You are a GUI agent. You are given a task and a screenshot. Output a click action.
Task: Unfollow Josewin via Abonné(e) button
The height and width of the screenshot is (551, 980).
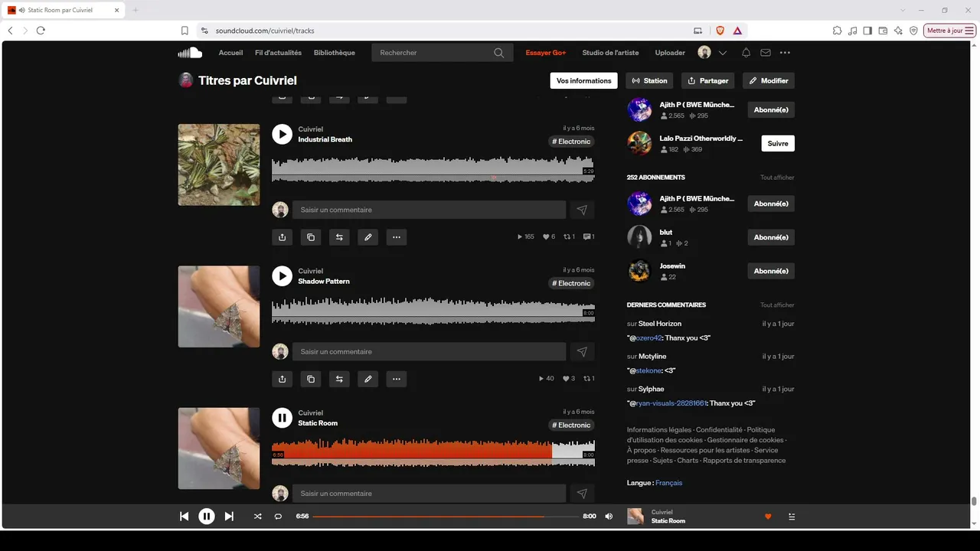coord(771,271)
